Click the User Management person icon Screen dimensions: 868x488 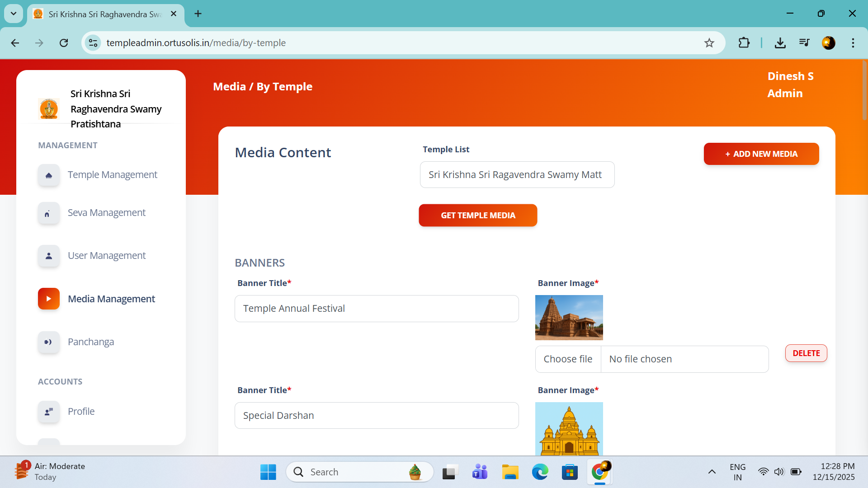[x=49, y=256]
